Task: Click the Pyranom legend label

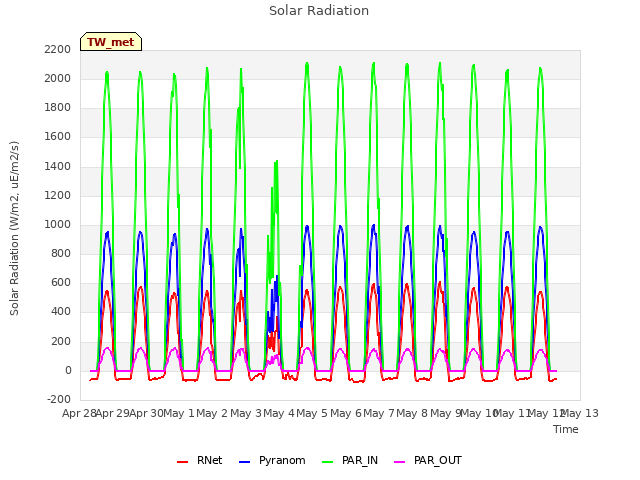Action: (282, 460)
